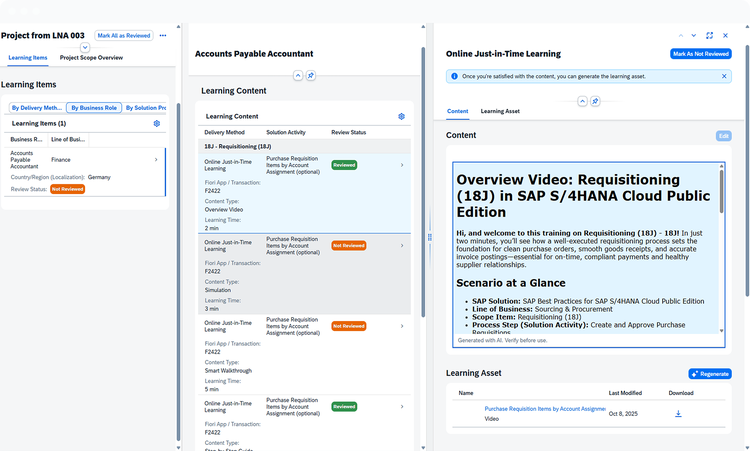Click the Scenario at a Glance heading
This screenshot has width=750, height=451.
[510, 283]
